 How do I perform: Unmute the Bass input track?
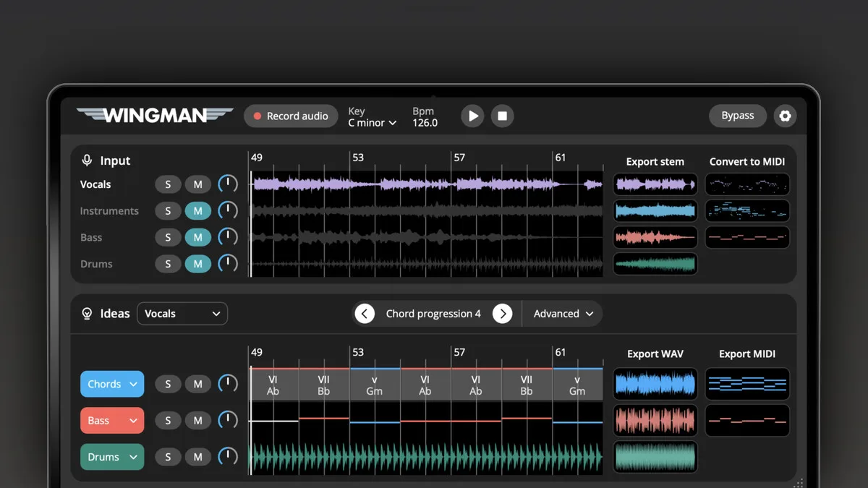click(x=198, y=237)
